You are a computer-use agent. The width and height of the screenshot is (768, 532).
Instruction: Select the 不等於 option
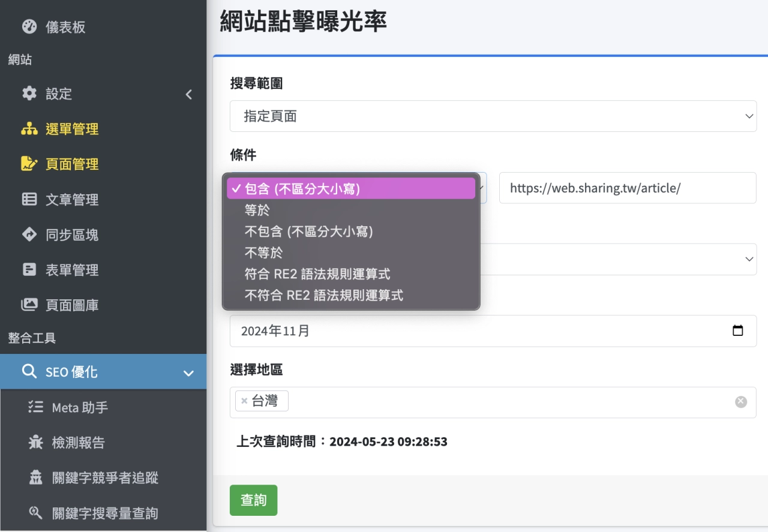[x=351, y=253]
